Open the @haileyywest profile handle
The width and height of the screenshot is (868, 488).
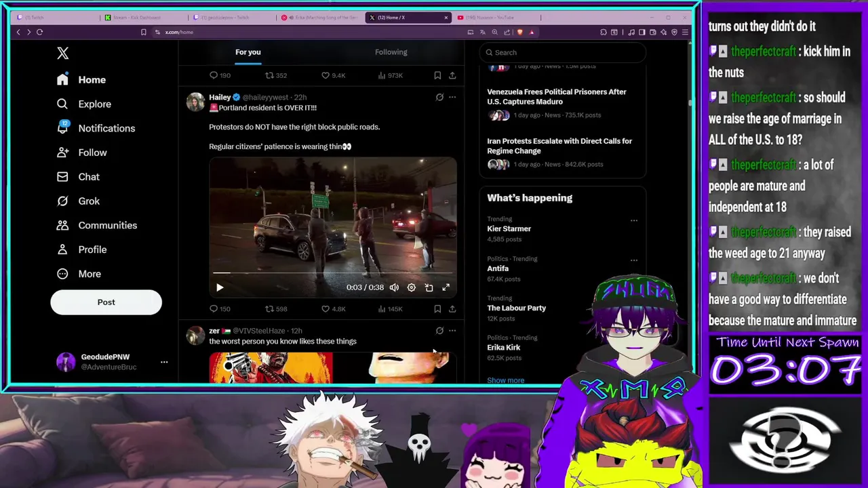[265, 98]
